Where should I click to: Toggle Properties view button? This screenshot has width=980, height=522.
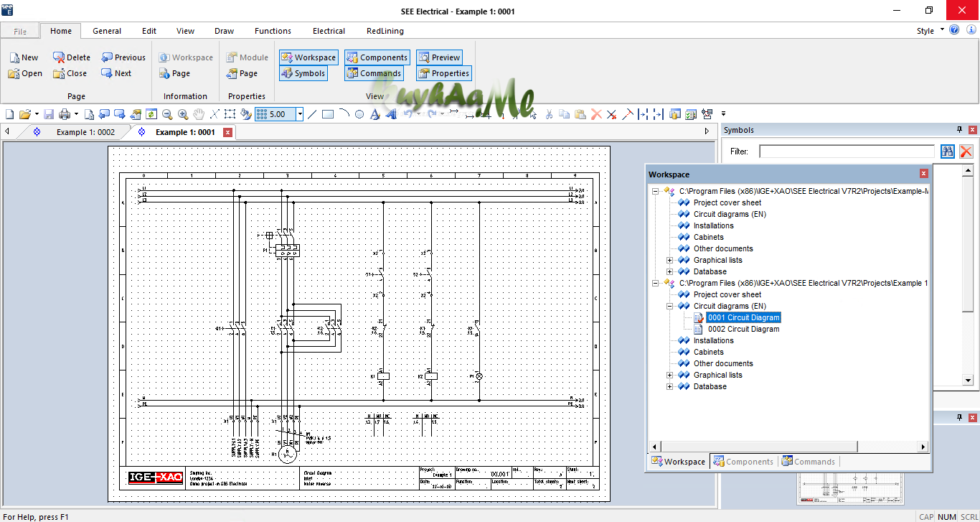pyautogui.click(x=443, y=73)
